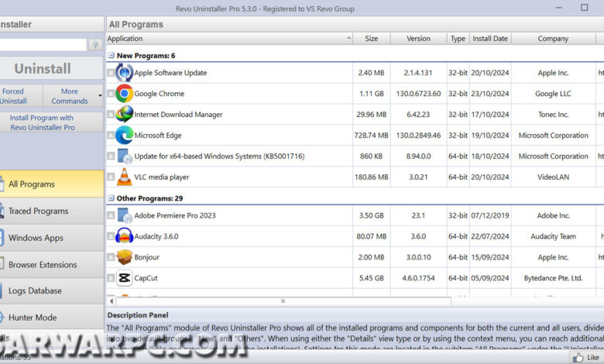Click the Google Chrome icon
This screenshot has height=364, width=604.
(x=124, y=94)
